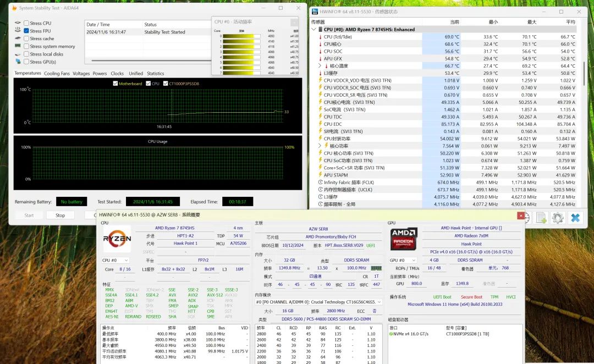The height and width of the screenshot is (364, 594).
Task: Click the thermometer icon beside APU GFX
Action: (320, 58)
